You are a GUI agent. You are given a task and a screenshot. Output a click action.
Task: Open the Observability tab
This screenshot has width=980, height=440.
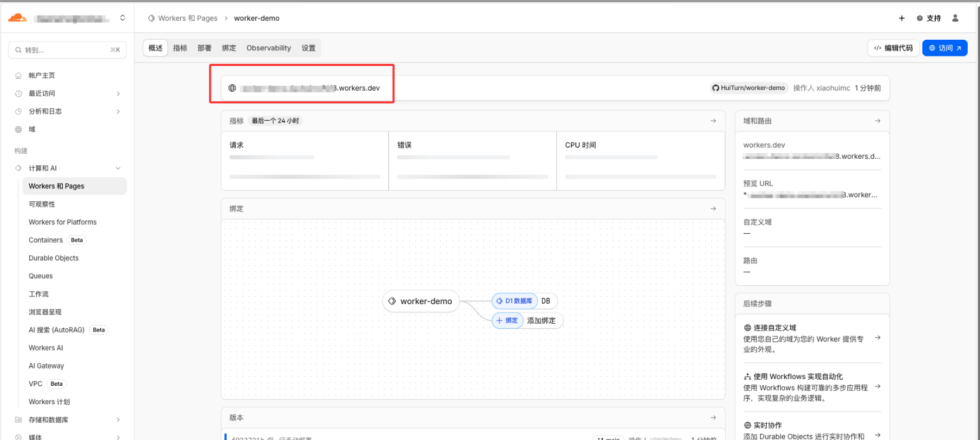click(269, 48)
